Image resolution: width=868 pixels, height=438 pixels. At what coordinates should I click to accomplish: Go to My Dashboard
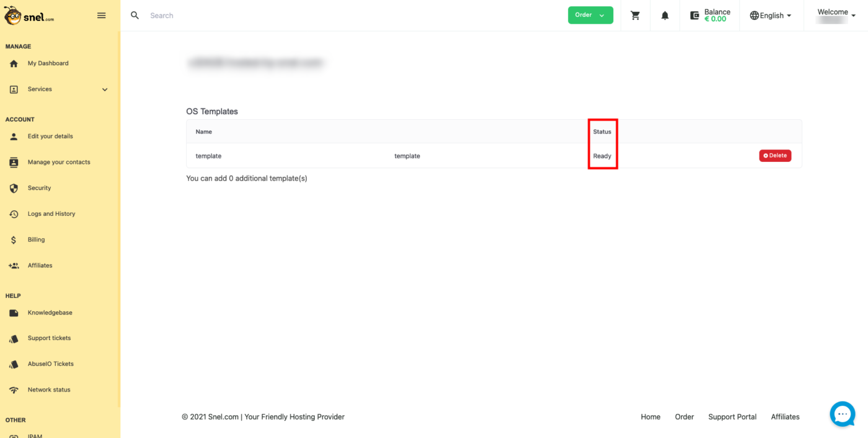click(x=48, y=63)
